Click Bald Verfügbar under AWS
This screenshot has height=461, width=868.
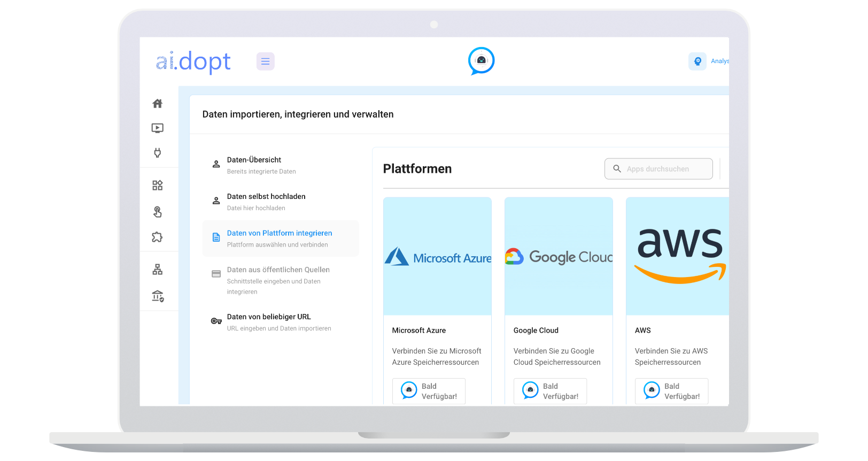(671, 391)
